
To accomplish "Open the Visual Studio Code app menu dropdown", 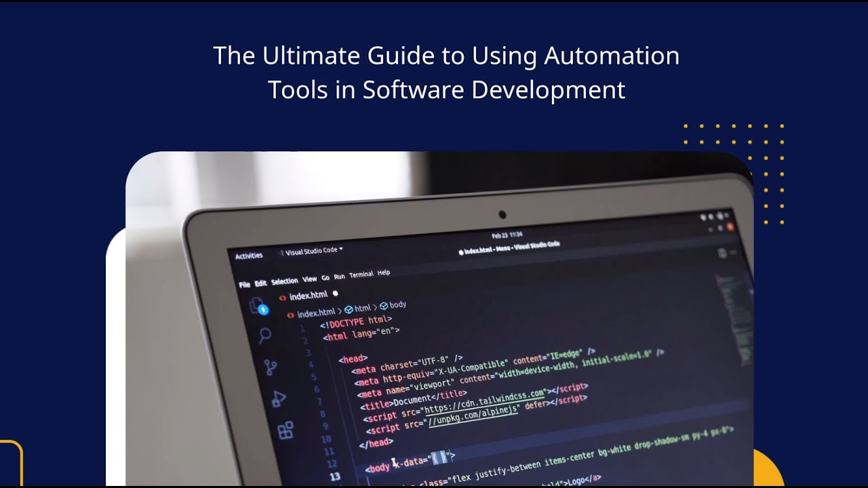I will tap(314, 251).
